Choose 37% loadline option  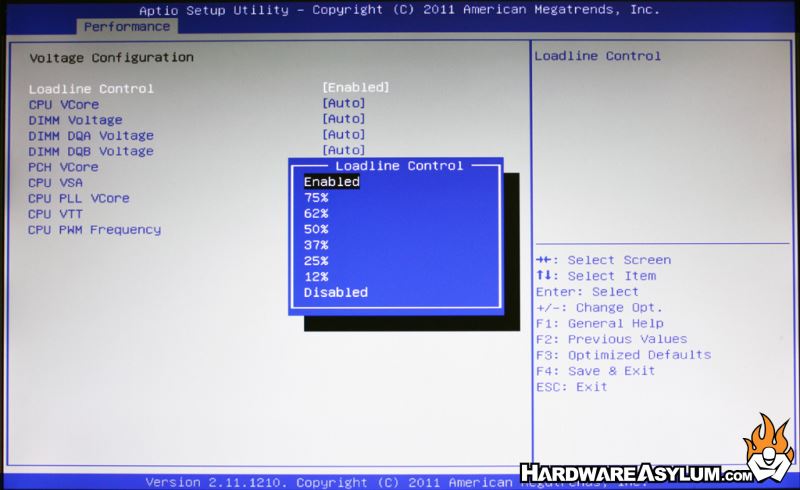[316, 245]
